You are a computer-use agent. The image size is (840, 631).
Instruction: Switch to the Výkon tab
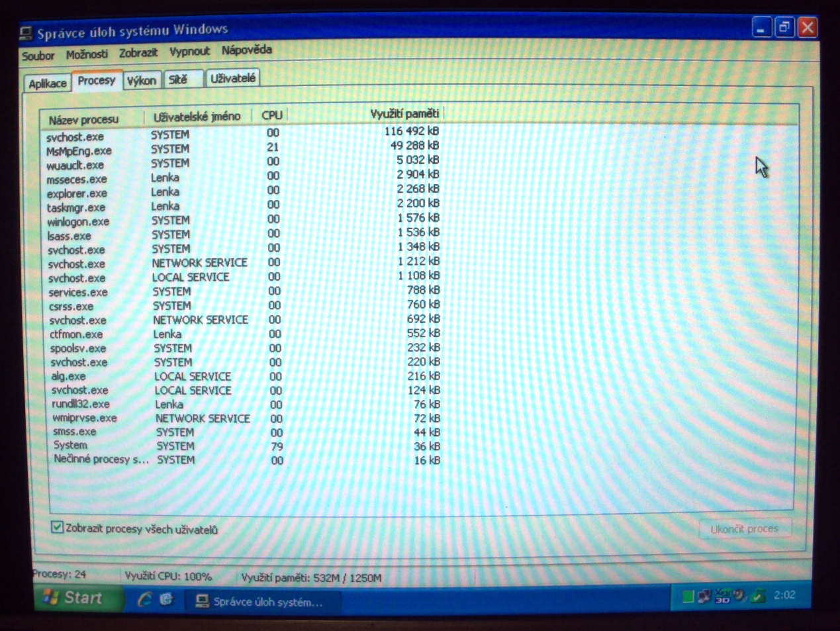141,80
